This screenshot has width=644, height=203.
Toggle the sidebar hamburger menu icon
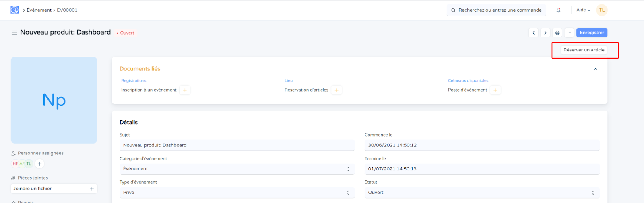click(14, 33)
